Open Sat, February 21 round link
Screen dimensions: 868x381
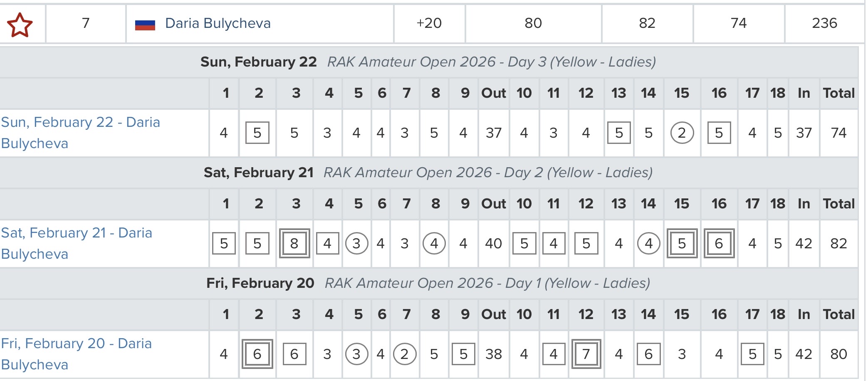pos(77,243)
